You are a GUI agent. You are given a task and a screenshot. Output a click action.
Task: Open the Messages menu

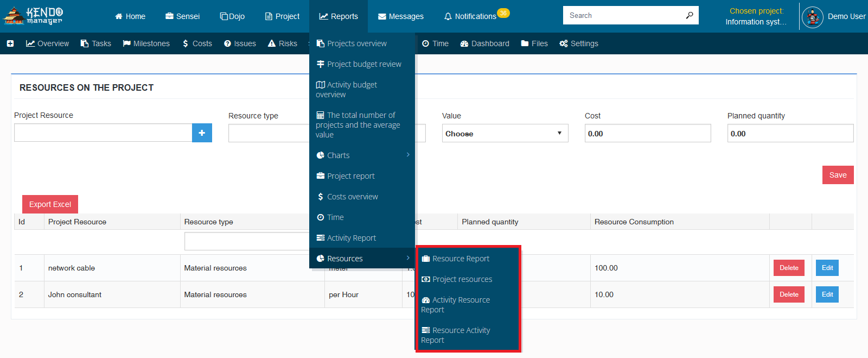point(401,16)
